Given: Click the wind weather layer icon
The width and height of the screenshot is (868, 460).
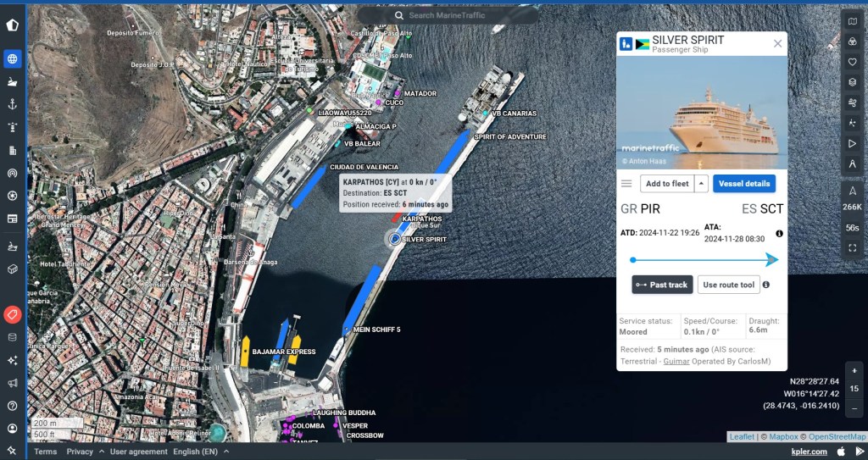Looking at the screenshot, I should pos(853,103).
